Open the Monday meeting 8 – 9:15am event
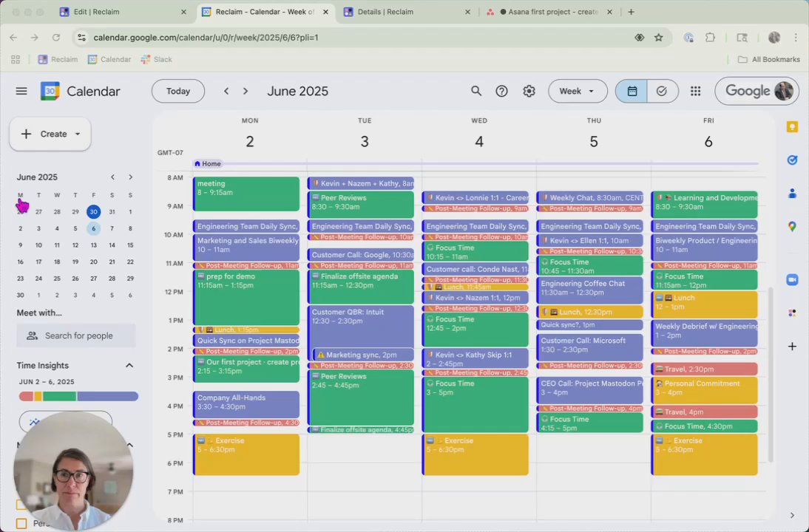The image size is (809, 532). (x=246, y=194)
